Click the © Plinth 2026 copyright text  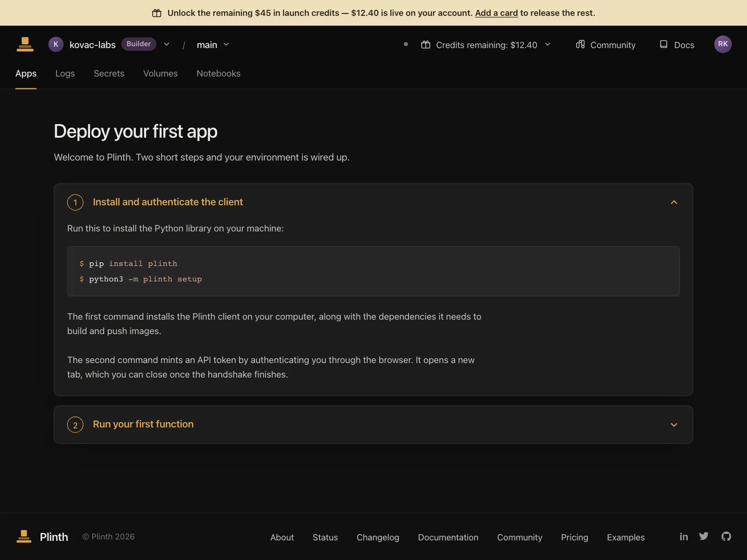pyautogui.click(x=108, y=537)
